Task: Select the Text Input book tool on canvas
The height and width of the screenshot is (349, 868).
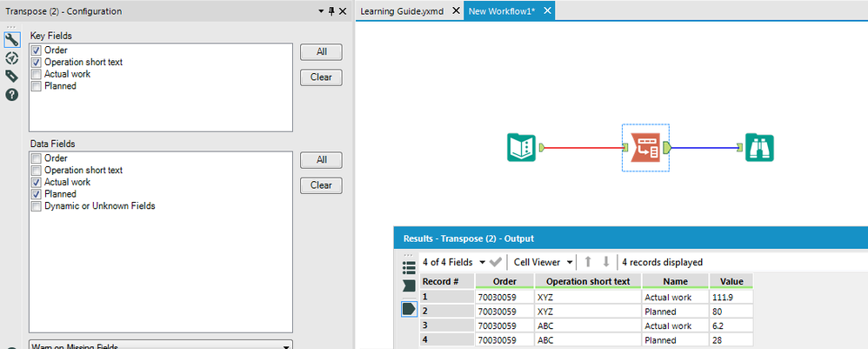Action: point(521,147)
